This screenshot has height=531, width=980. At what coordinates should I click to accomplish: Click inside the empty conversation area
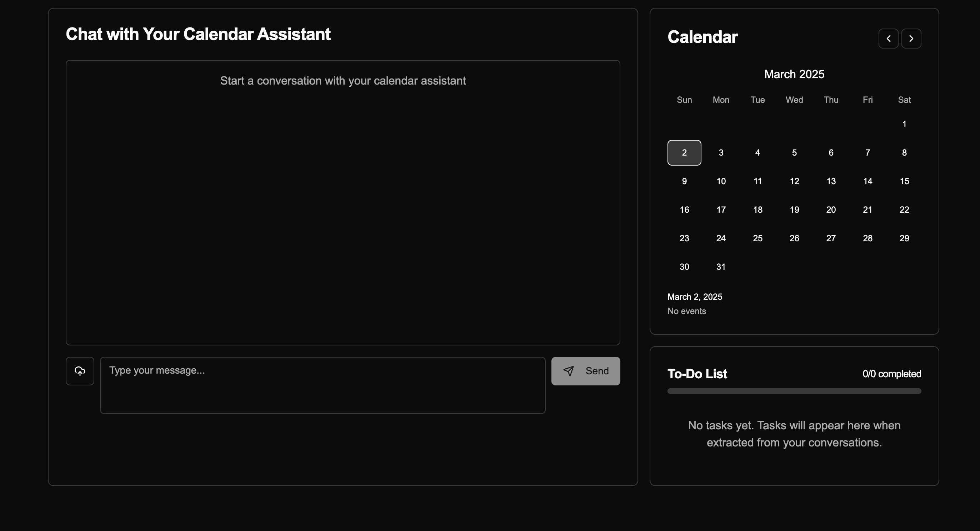click(x=342, y=213)
